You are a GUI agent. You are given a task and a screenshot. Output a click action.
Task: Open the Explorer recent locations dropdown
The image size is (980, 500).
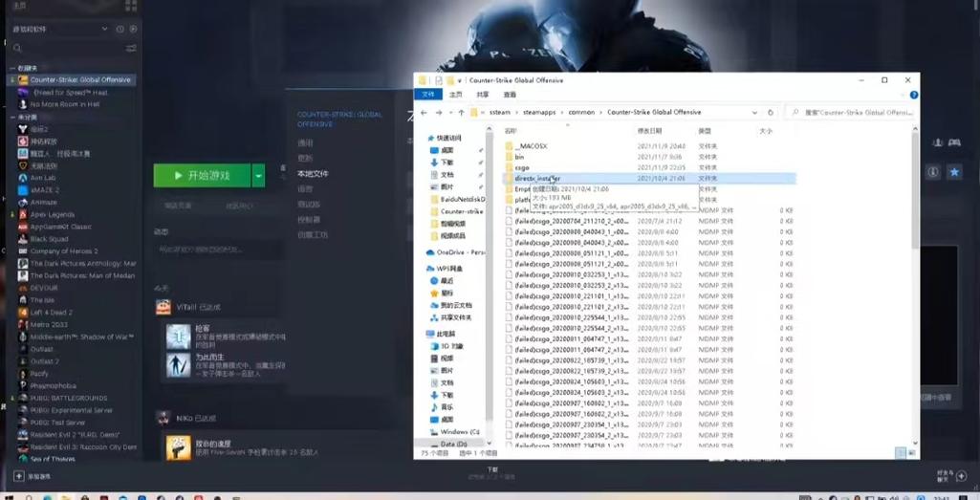(450, 113)
